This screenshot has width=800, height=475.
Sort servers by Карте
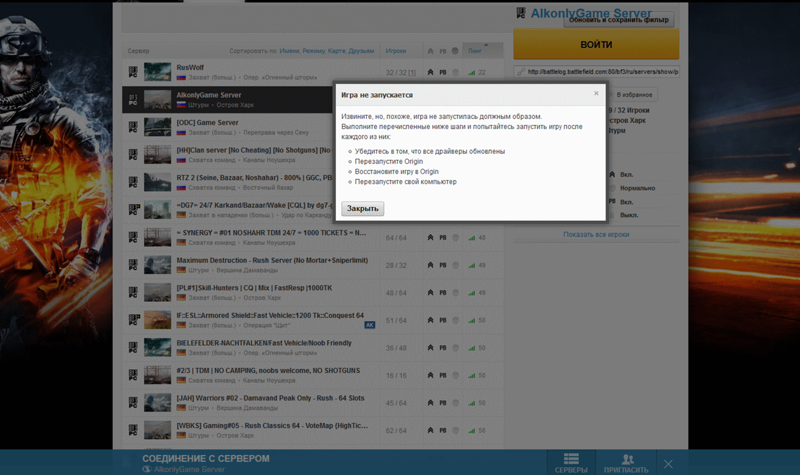click(337, 51)
